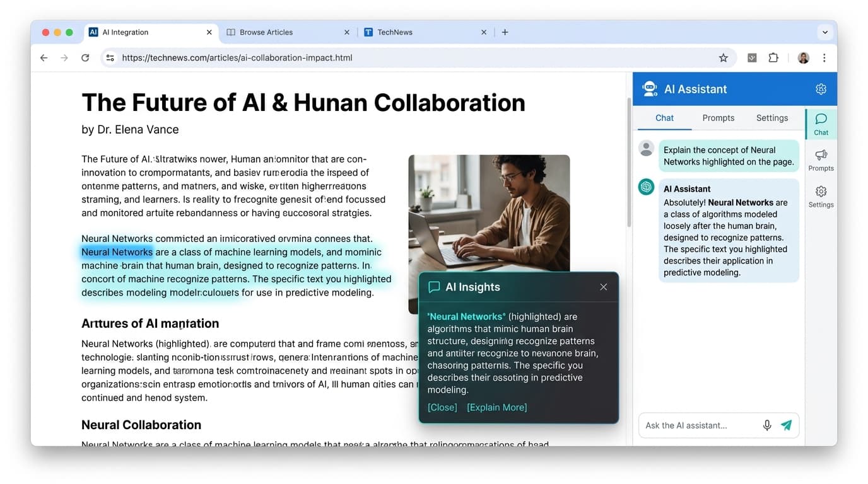Select the Chat tab in assistant panel

point(664,118)
